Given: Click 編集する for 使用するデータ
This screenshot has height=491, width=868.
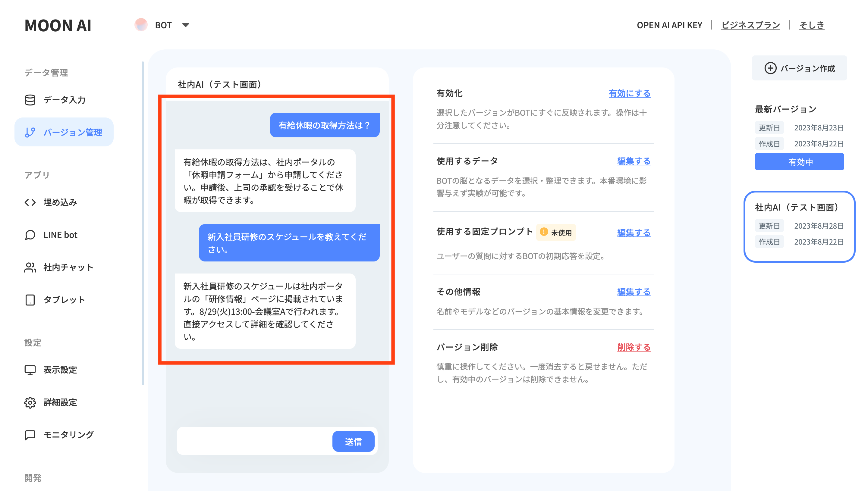Looking at the screenshot, I should [634, 161].
